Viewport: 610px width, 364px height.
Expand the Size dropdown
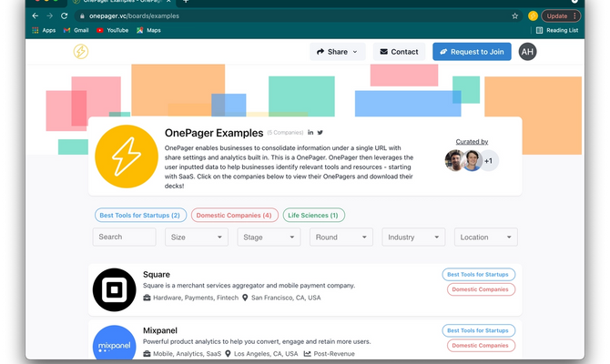tap(197, 237)
